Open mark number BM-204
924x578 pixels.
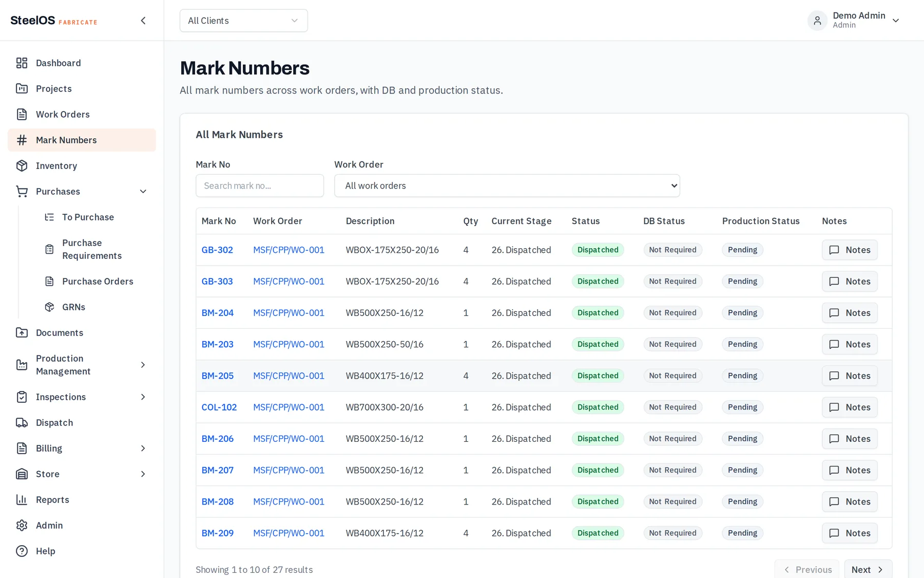(218, 313)
